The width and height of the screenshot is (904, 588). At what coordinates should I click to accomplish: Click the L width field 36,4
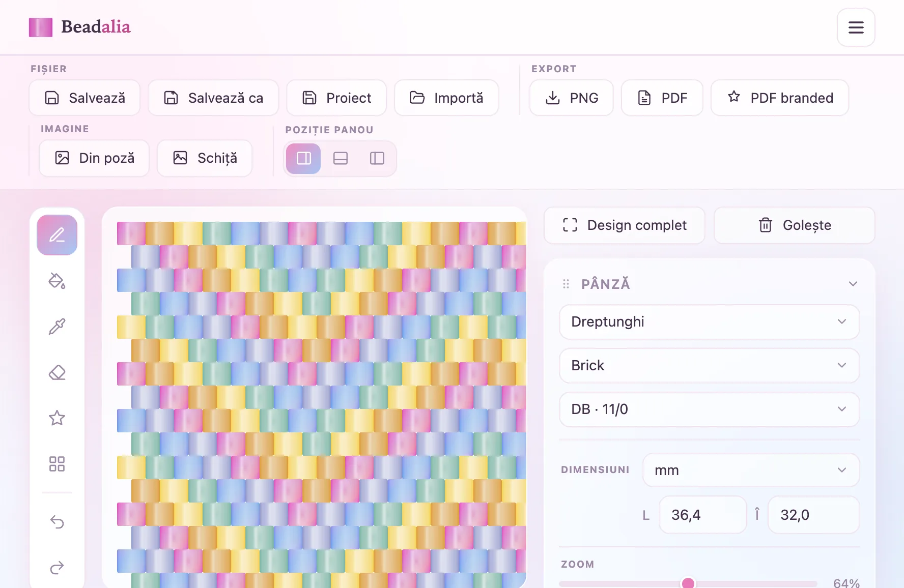pyautogui.click(x=703, y=515)
